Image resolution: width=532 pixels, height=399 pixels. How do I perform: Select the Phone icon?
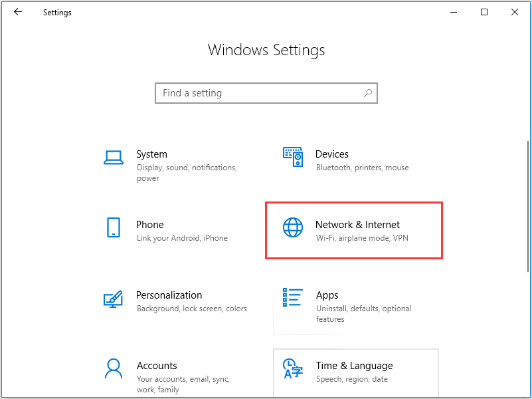(114, 227)
